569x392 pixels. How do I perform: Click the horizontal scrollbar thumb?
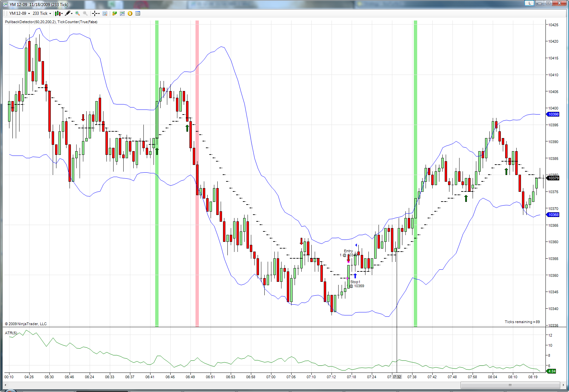click(x=510, y=385)
